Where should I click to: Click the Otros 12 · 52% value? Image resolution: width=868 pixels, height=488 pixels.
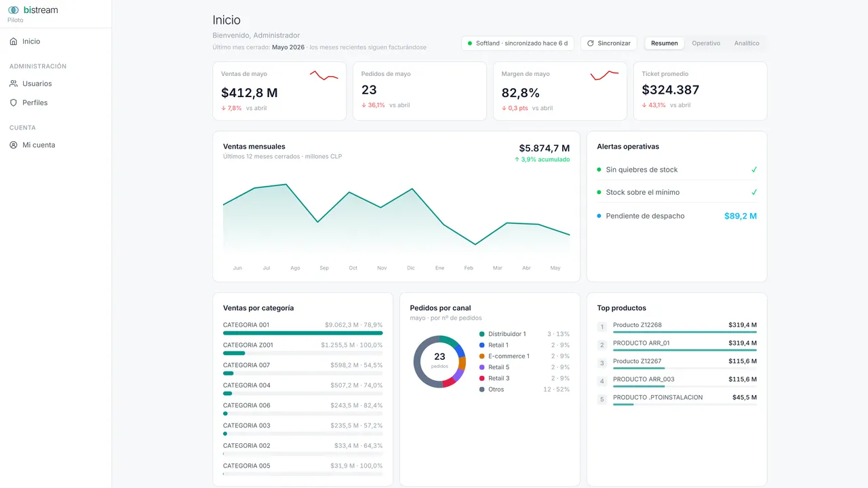click(x=556, y=390)
